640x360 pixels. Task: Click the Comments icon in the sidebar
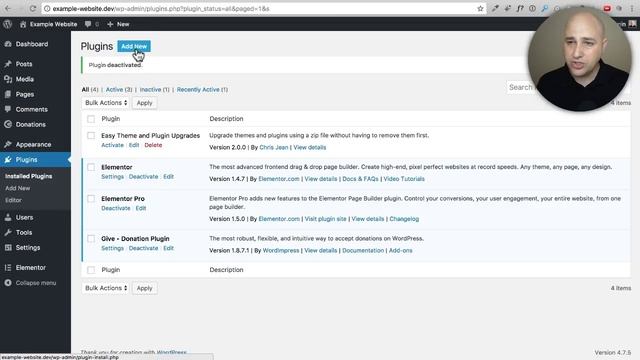(8, 109)
